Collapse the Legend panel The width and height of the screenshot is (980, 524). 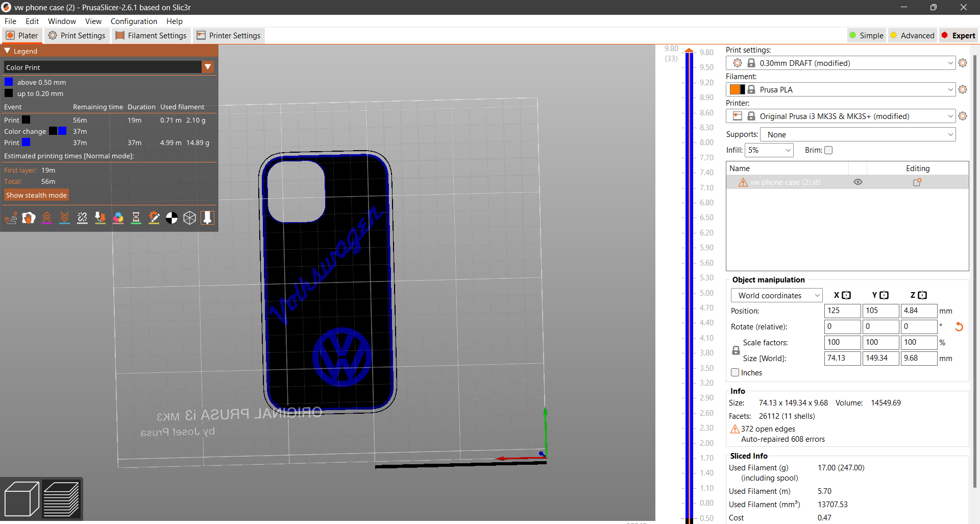[7, 51]
